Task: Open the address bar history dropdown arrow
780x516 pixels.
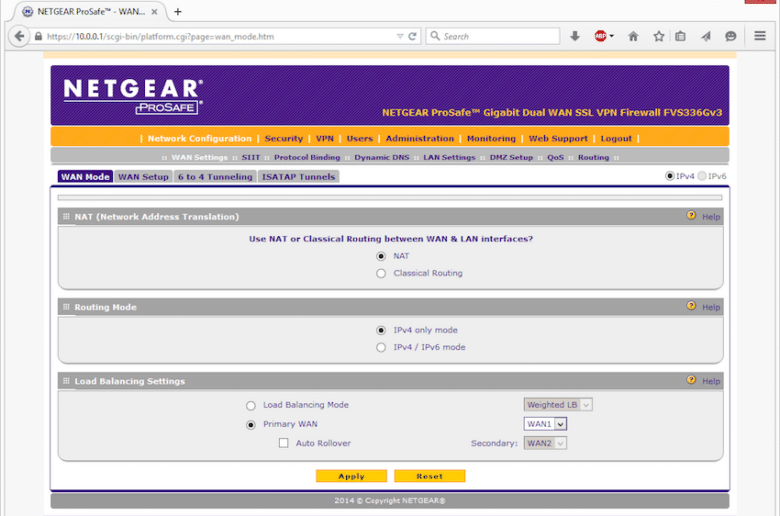Action: click(x=400, y=36)
